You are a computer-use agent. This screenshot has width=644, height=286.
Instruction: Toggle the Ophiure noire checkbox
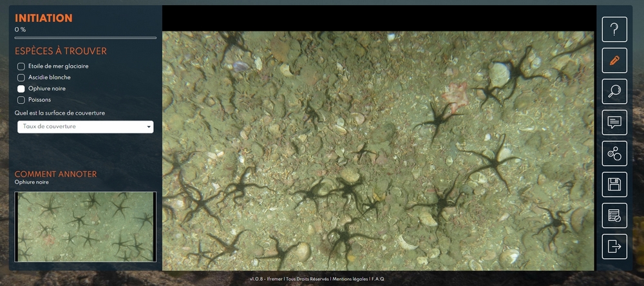click(21, 89)
